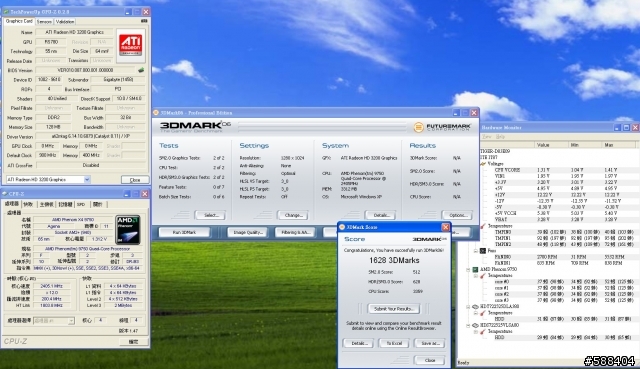Open the second tab in CPU-Z
Screen dimensions: 640x369
tap(28, 204)
